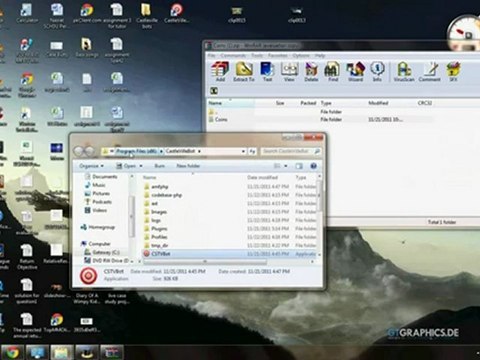The image size is (480, 360).
Task: Select the Calculator desktop shortcut
Action: pyautogui.click(x=27, y=13)
